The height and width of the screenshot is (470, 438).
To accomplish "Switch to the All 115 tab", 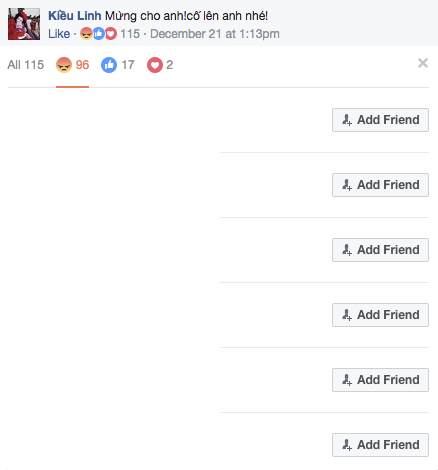I will 26,65.
